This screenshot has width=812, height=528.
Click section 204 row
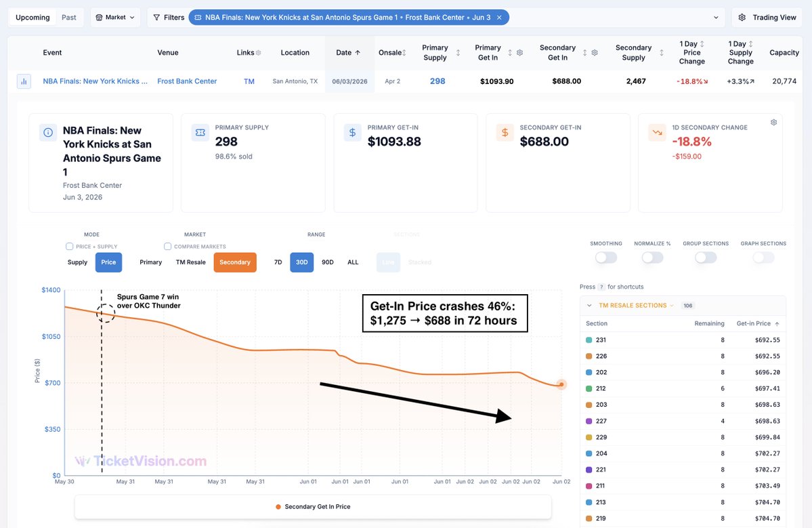tap(683, 453)
